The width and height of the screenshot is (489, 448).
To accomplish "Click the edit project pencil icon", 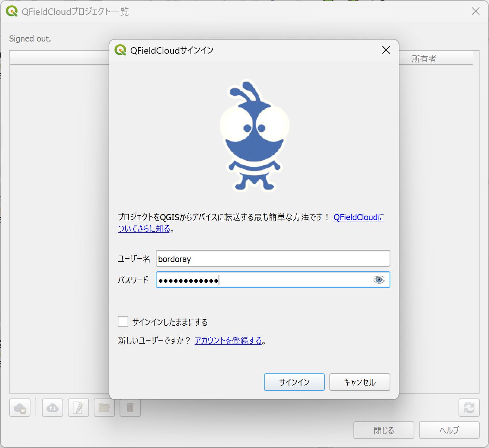I will 78,408.
